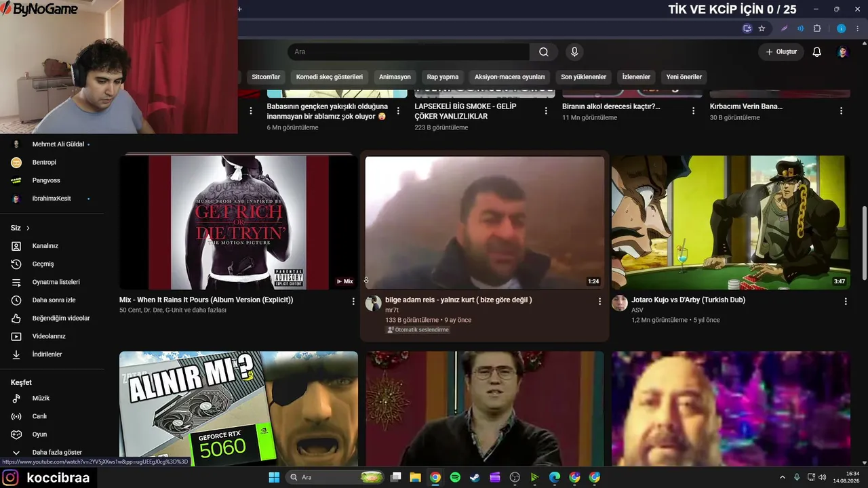Open Steam from the taskbar

475,477
